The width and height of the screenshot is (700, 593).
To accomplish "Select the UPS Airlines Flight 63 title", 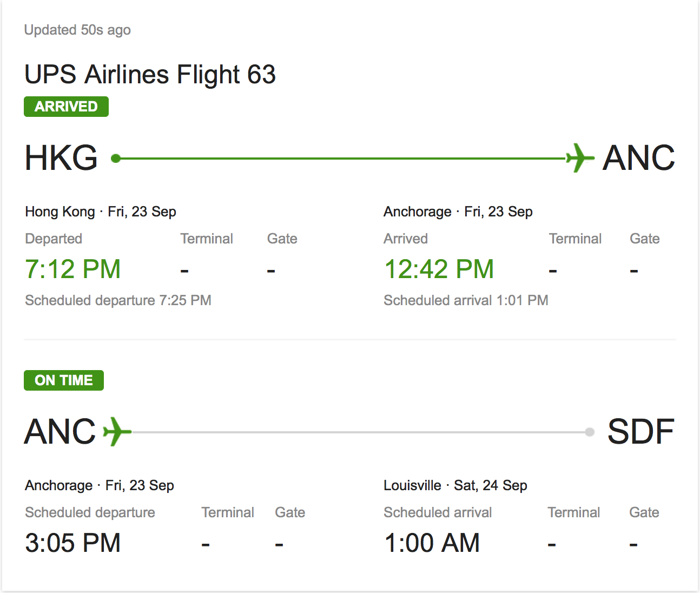I will tap(150, 75).
